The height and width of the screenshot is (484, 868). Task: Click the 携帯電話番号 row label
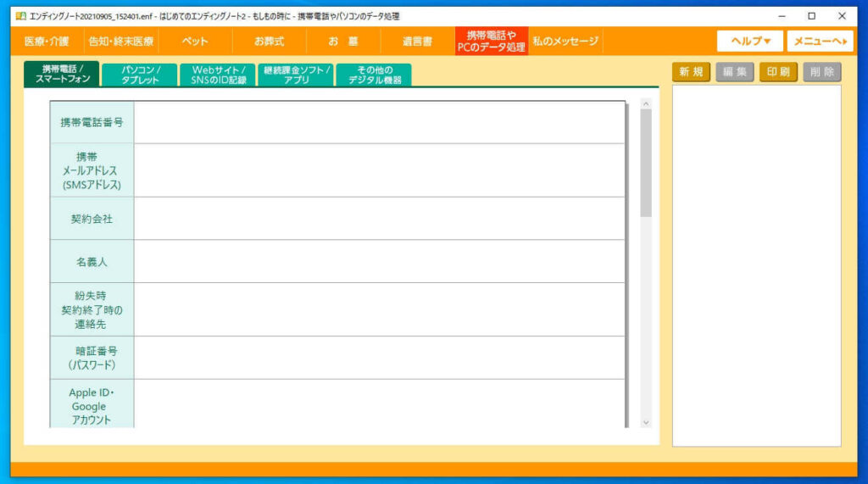coord(92,122)
